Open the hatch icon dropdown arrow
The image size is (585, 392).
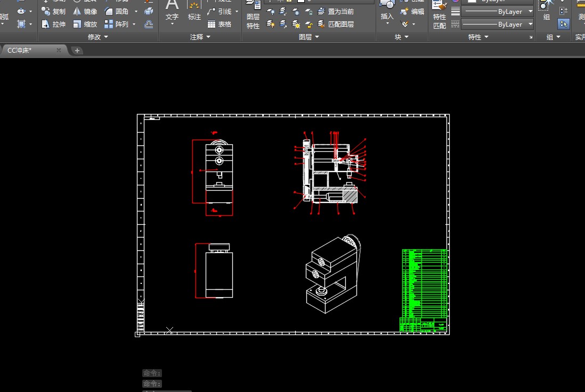pos(30,24)
